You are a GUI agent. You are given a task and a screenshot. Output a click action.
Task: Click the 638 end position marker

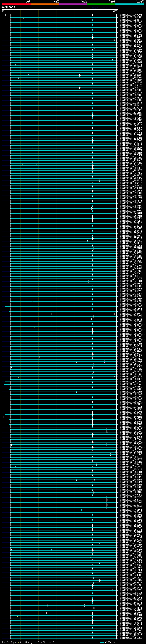click(115, 11)
